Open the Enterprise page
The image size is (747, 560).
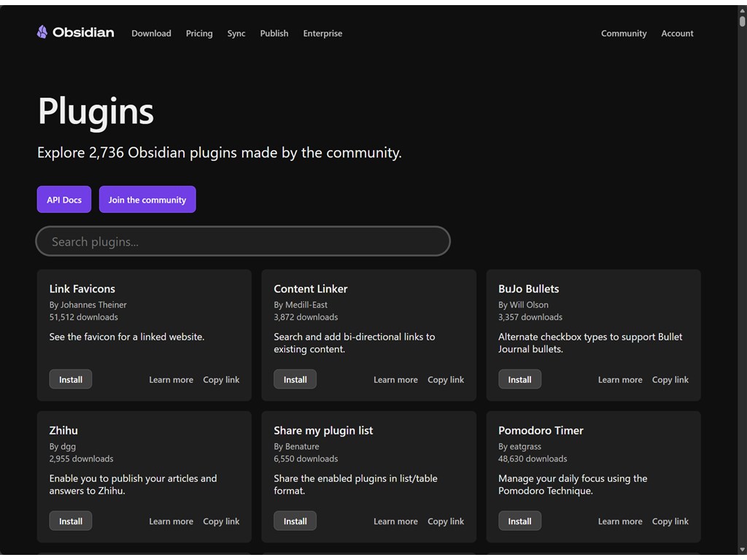[322, 34]
